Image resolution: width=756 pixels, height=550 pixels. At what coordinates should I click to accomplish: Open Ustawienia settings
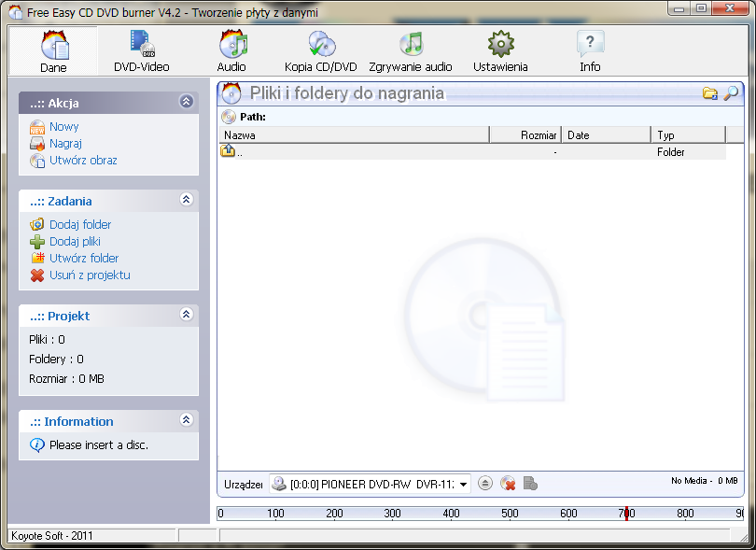tap(500, 51)
